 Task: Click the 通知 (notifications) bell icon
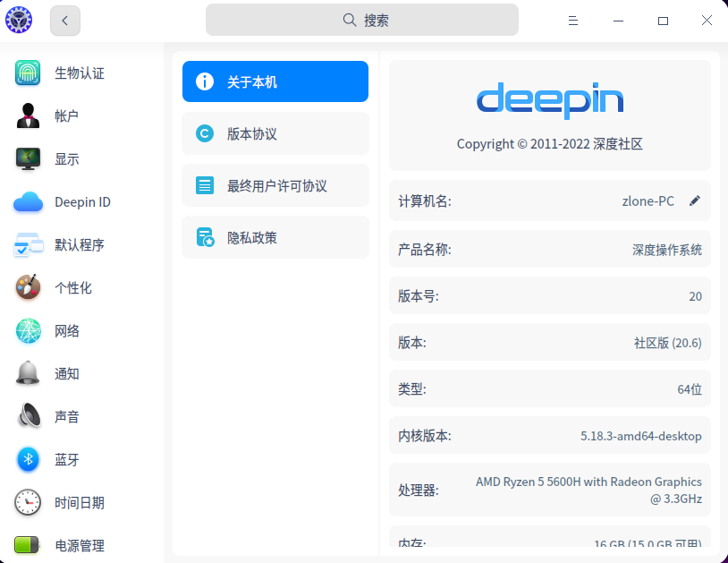click(x=28, y=373)
